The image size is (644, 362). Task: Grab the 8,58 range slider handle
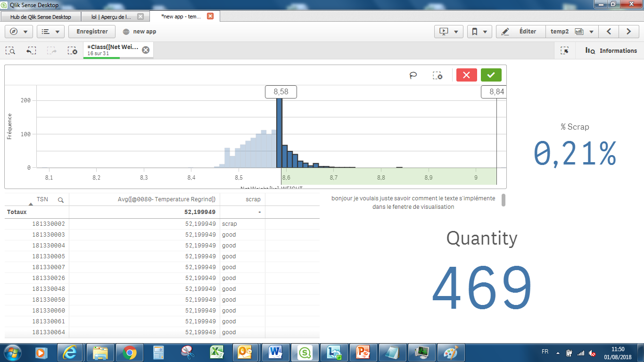pos(281,92)
